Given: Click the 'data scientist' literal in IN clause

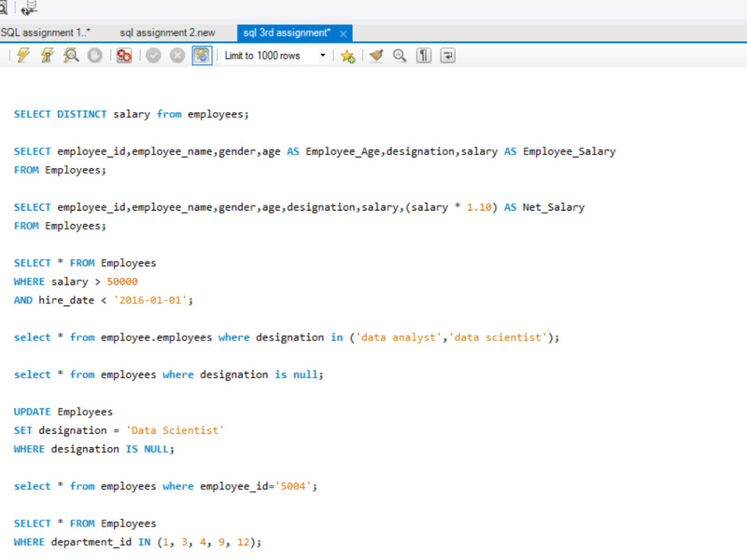Looking at the screenshot, I should (498, 337).
